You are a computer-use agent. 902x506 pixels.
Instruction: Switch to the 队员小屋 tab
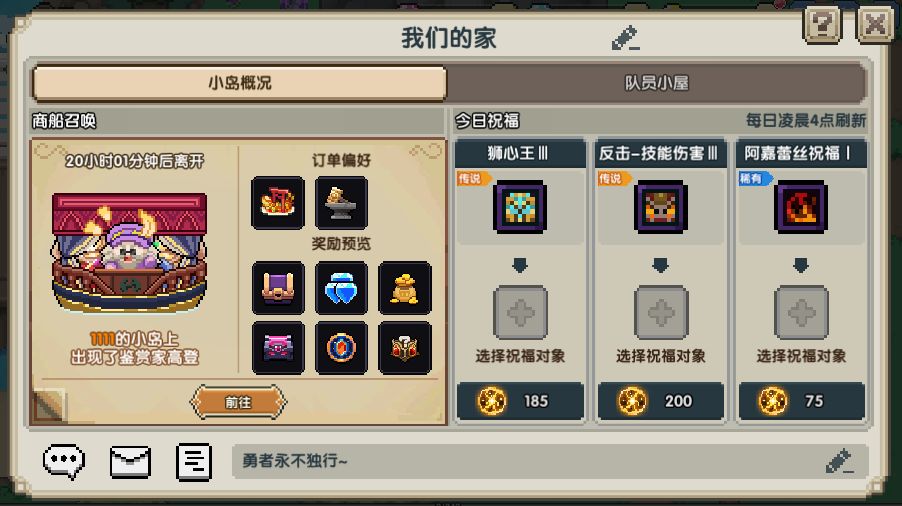656,83
